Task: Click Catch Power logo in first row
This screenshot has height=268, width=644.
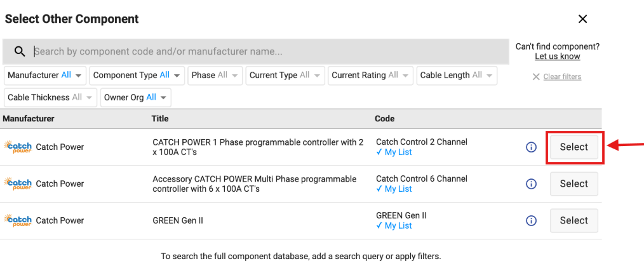Action: coord(18,147)
